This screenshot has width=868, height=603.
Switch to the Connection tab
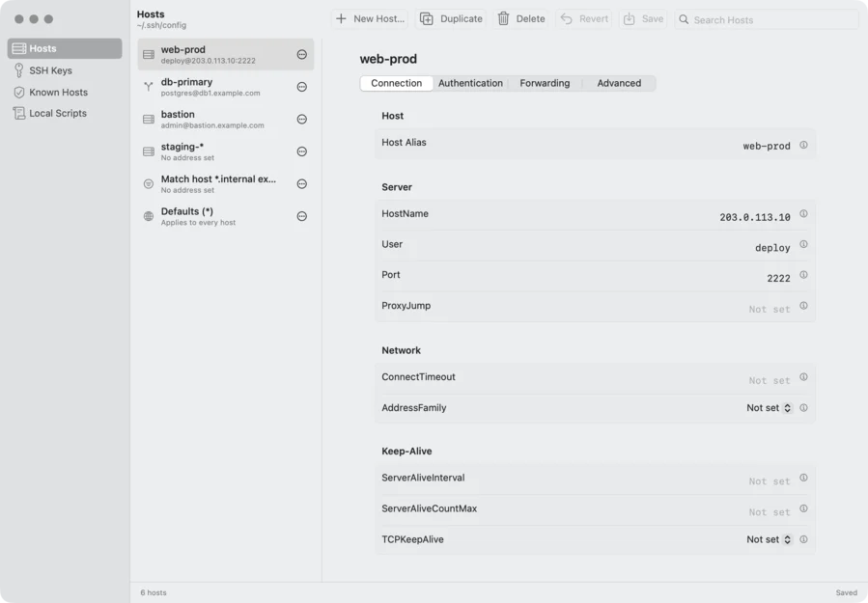click(x=397, y=83)
